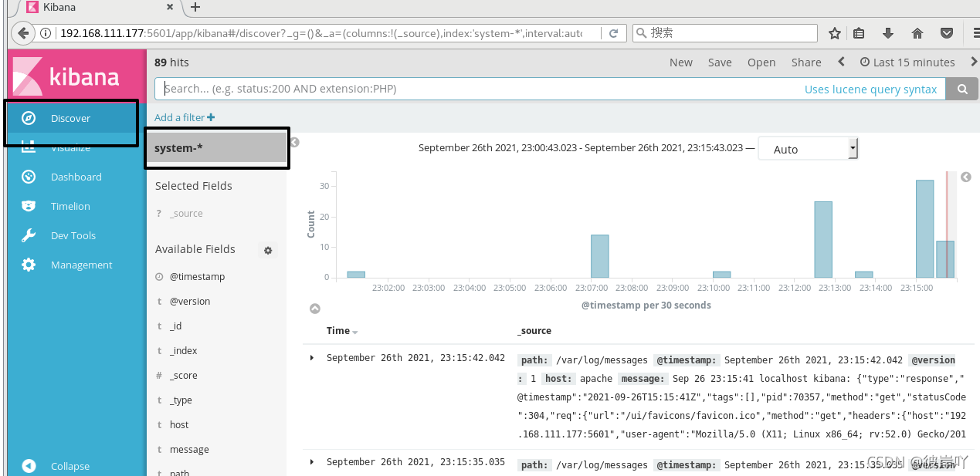Select the message field

point(189,450)
